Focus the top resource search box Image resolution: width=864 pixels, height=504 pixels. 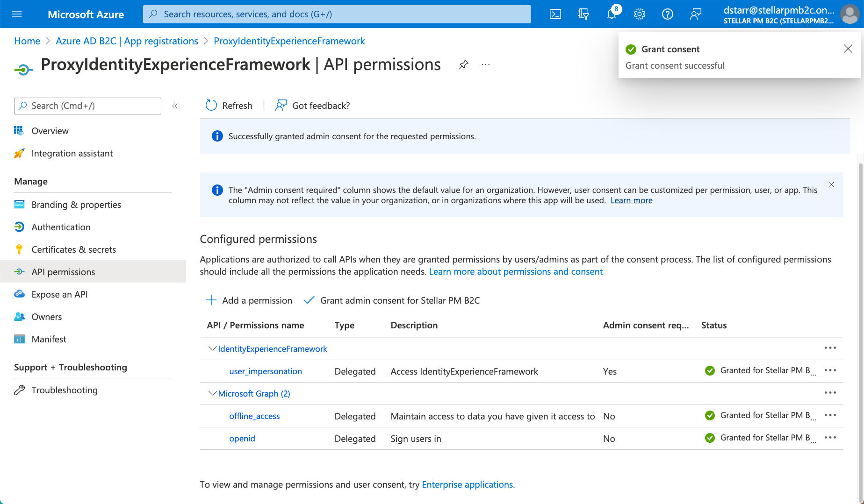(x=337, y=14)
